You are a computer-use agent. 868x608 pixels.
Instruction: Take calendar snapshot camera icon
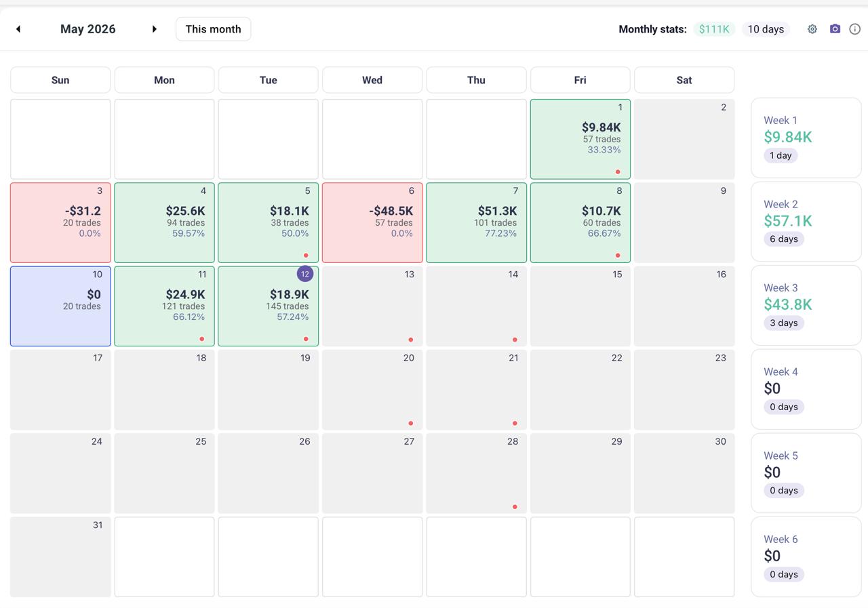pos(835,29)
